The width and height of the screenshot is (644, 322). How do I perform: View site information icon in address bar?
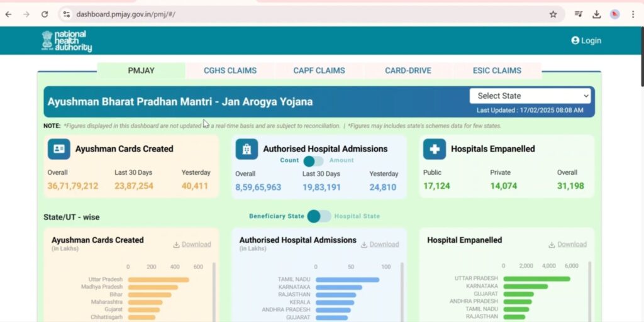click(66, 14)
